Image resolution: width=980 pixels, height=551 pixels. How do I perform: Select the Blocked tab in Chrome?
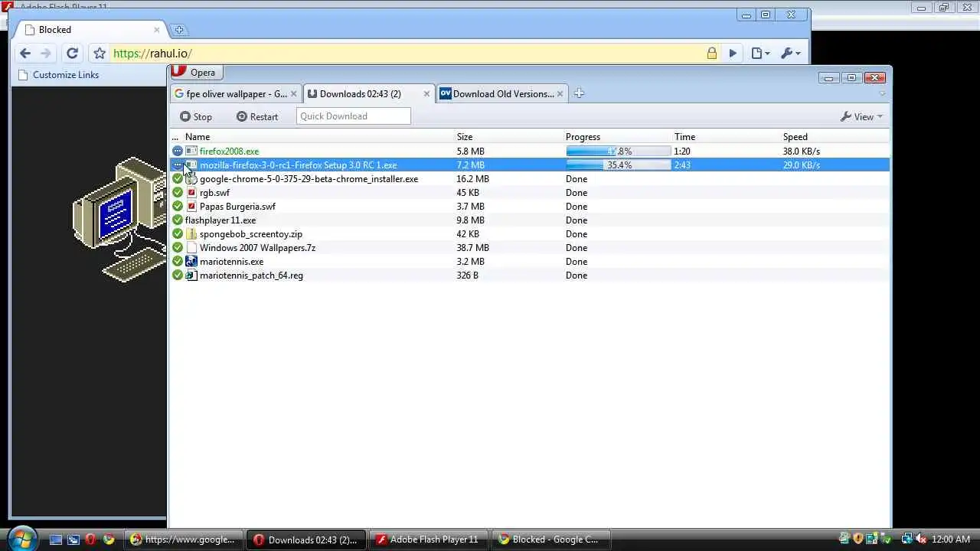(x=92, y=30)
